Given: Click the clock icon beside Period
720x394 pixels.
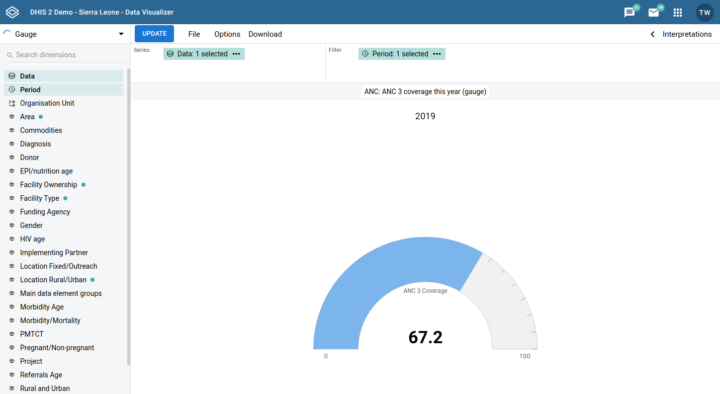Looking at the screenshot, I should pos(12,90).
